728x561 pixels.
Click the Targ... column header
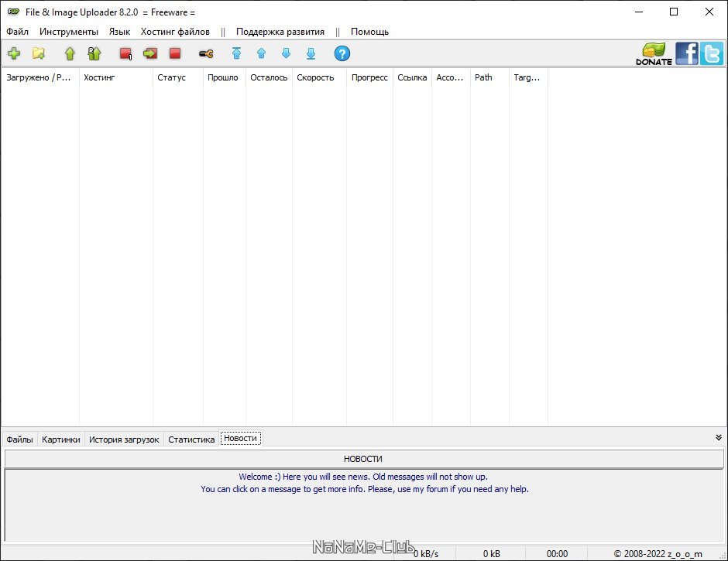(528, 77)
